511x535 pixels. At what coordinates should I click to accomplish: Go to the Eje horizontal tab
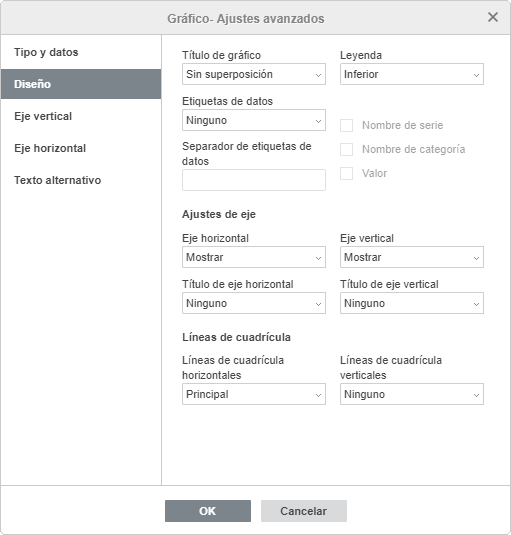(81, 148)
